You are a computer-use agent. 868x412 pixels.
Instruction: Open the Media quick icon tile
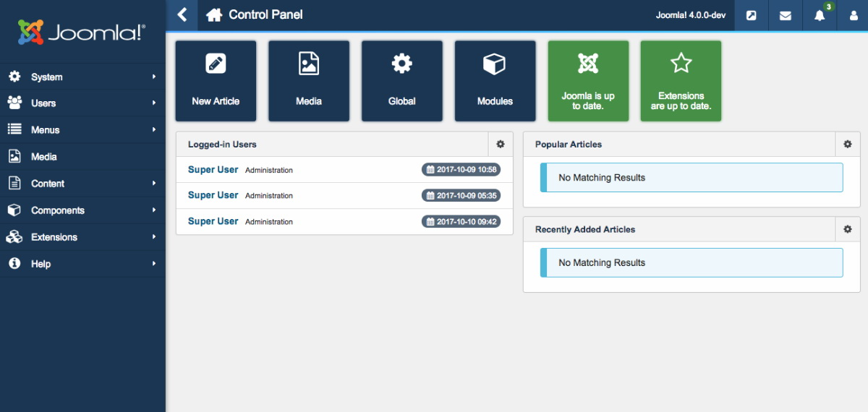[309, 81]
